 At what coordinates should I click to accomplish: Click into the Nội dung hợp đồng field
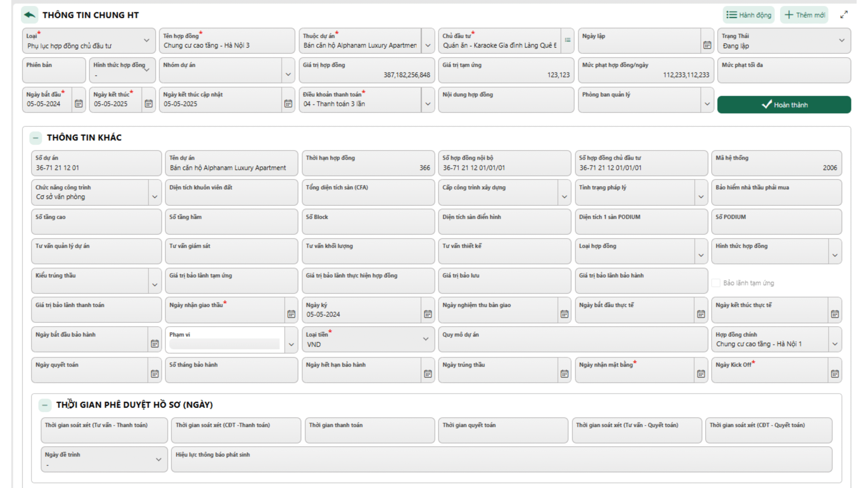506,103
